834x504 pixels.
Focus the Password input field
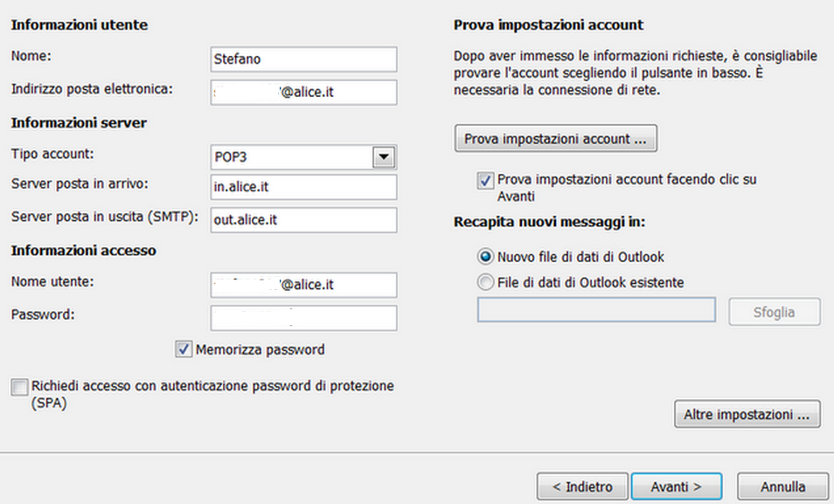tap(303, 318)
